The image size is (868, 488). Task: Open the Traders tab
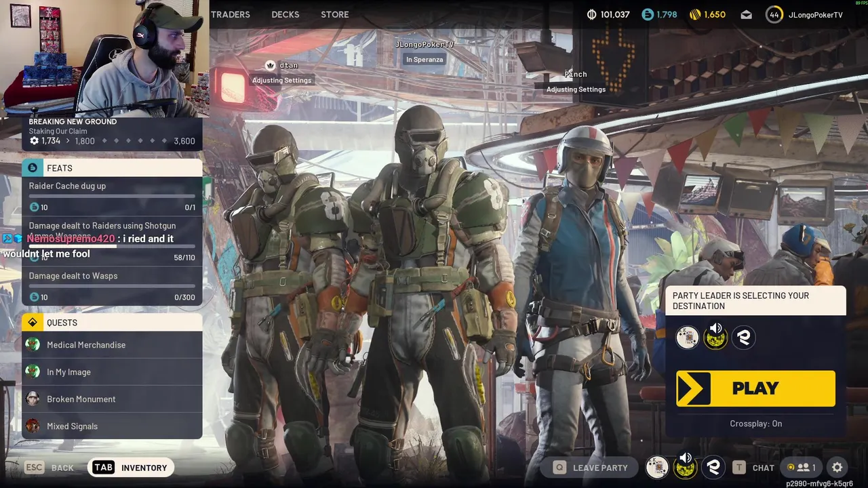pyautogui.click(x=231, y=14)
